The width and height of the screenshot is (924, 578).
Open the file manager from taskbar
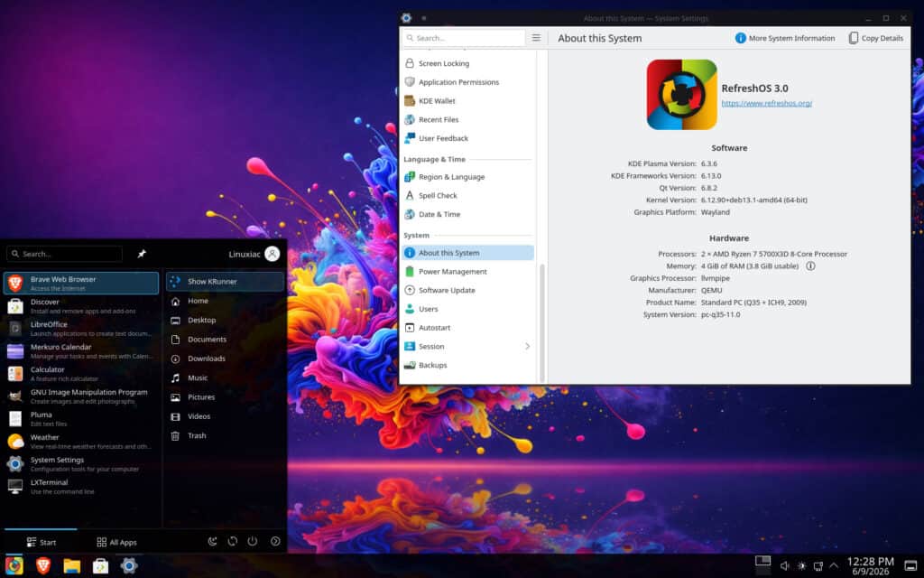(72, 565)
